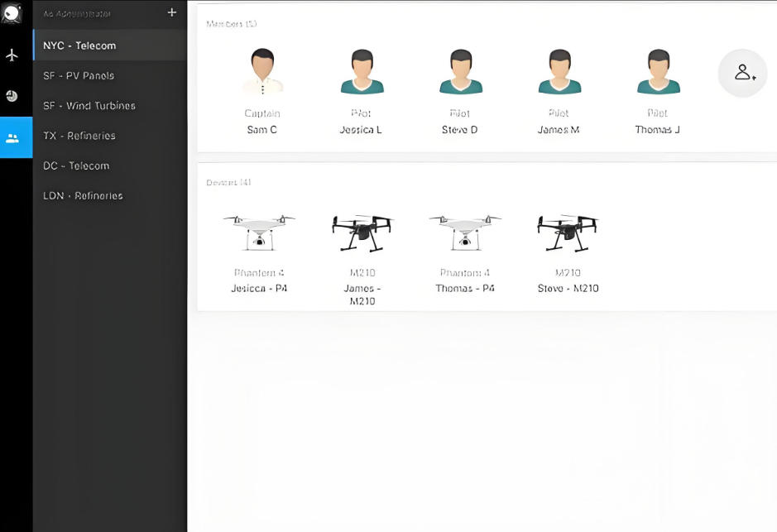777x532 pixels.
Task: Click the add team plus icon
Action: [171, 12]
